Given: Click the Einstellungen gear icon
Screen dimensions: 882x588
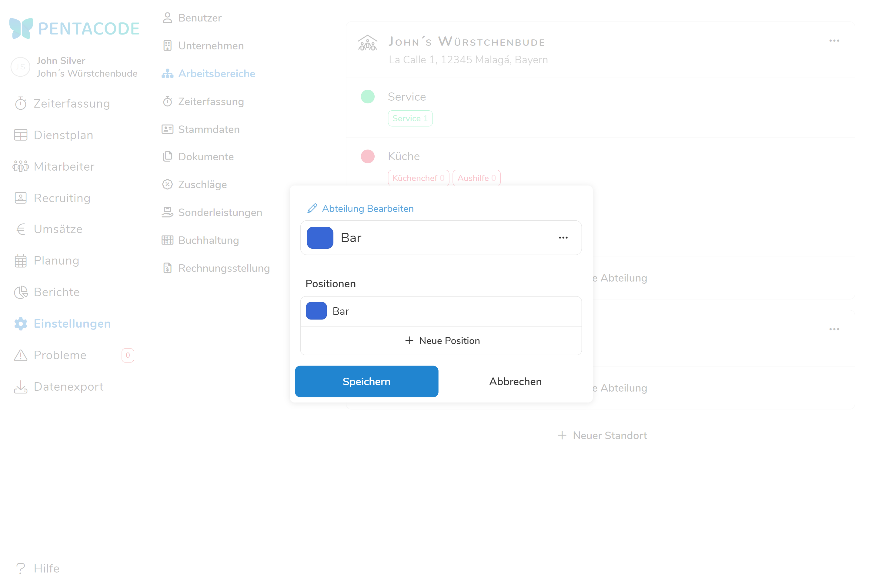Looking at the screenshot, I should [x=21, y=324].
